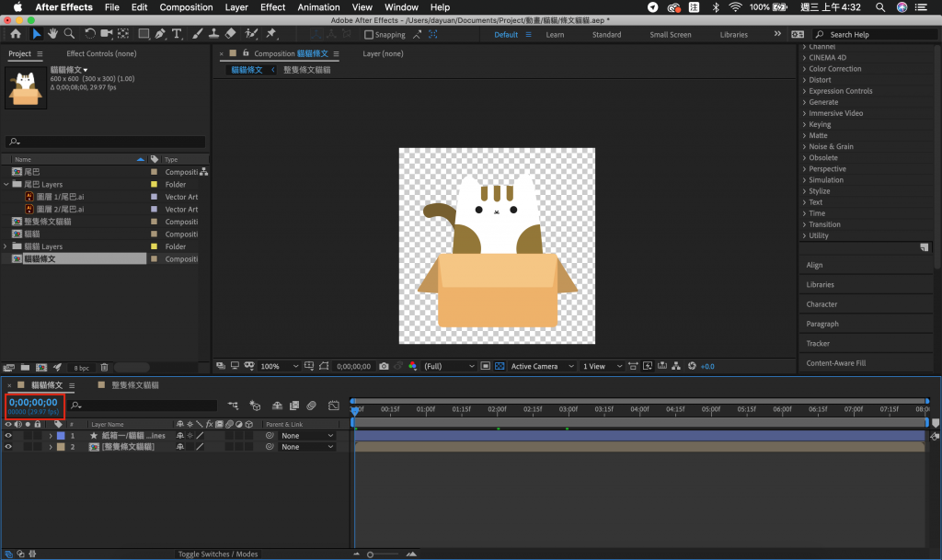Select the Zoom magnifier tool

tap(70, 34)
